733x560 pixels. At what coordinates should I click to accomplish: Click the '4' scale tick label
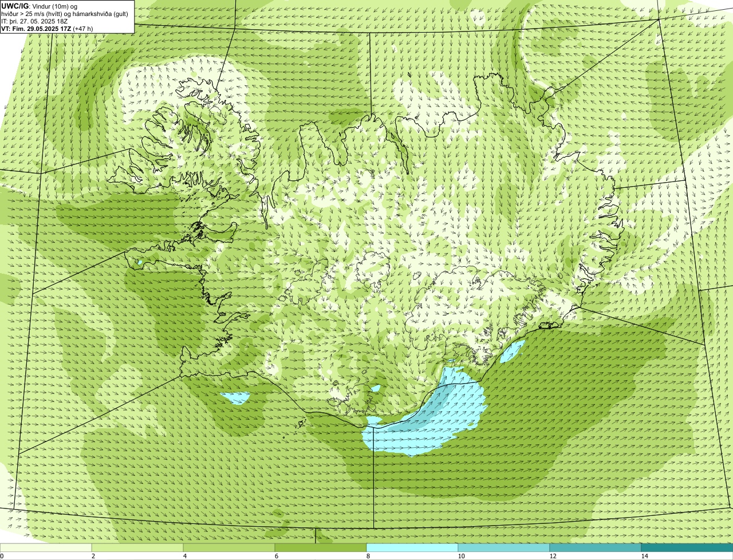click(184, 556)
